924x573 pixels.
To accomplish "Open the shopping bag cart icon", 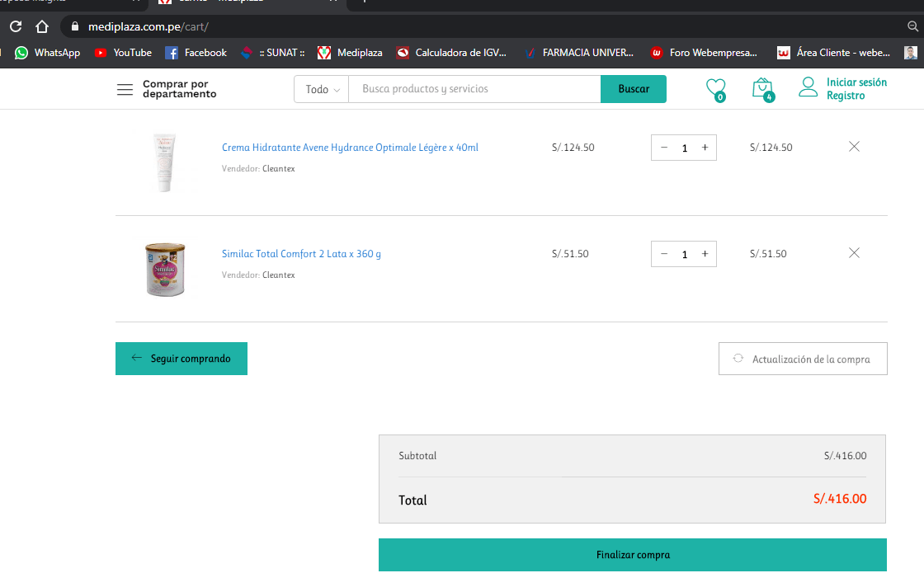I will [x=762, y=90].
